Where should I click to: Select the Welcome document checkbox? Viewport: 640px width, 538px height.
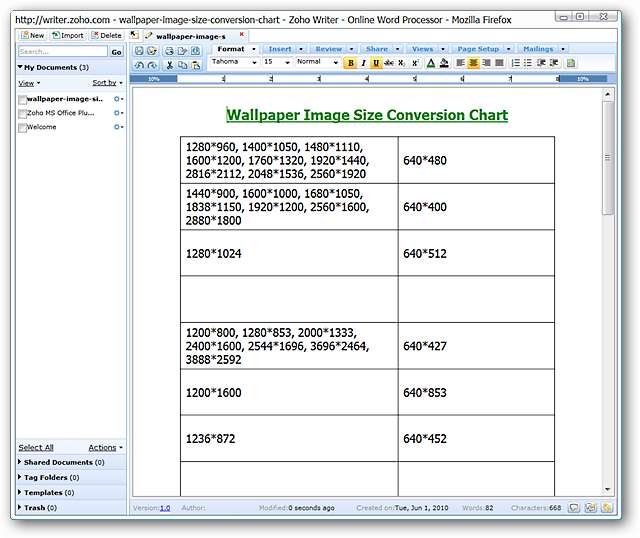[22, 128]
